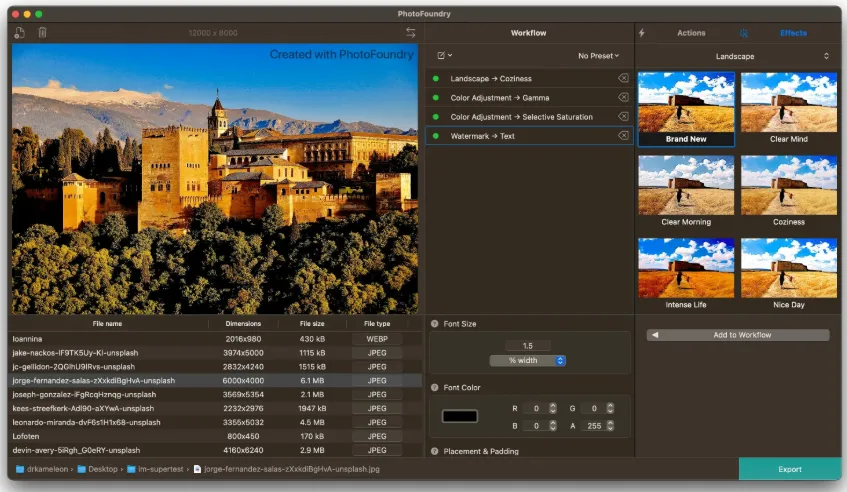The height and width of the screenshot is (492, 847).
Task: Click the image preview of the Alhambra
Action: coord(214,179)
